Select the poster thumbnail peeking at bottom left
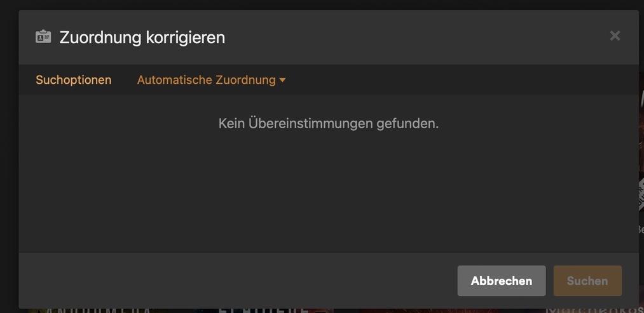The width and height of the screenshot is (644, 313). click(x=99, y=310)
